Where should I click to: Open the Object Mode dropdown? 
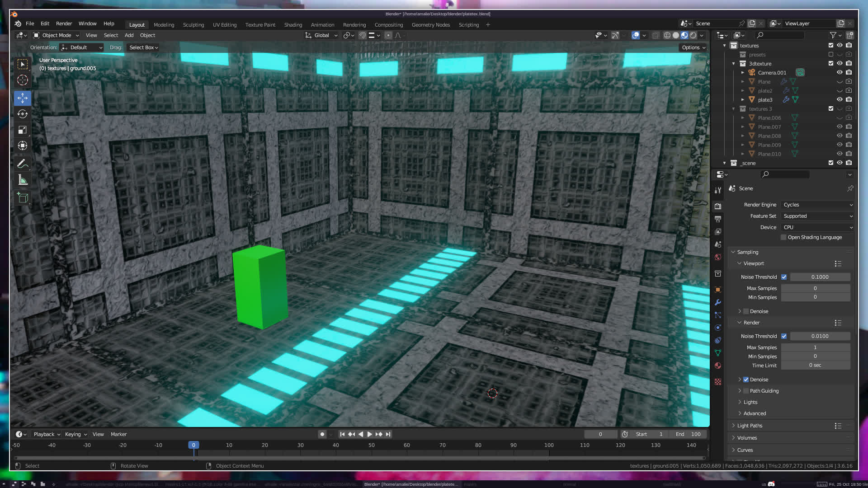[x=57, y=35]
